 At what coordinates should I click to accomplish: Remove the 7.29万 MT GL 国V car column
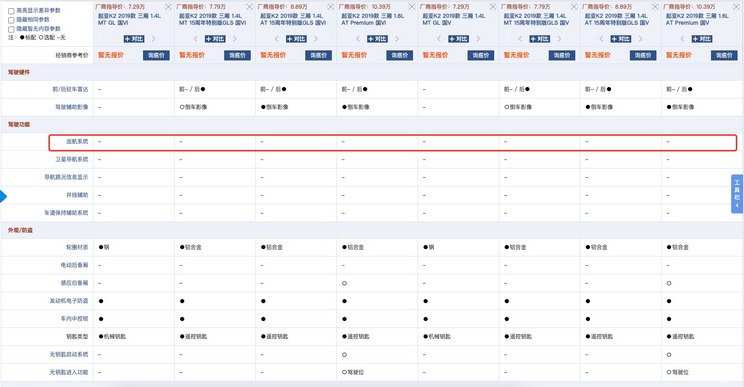493,7
